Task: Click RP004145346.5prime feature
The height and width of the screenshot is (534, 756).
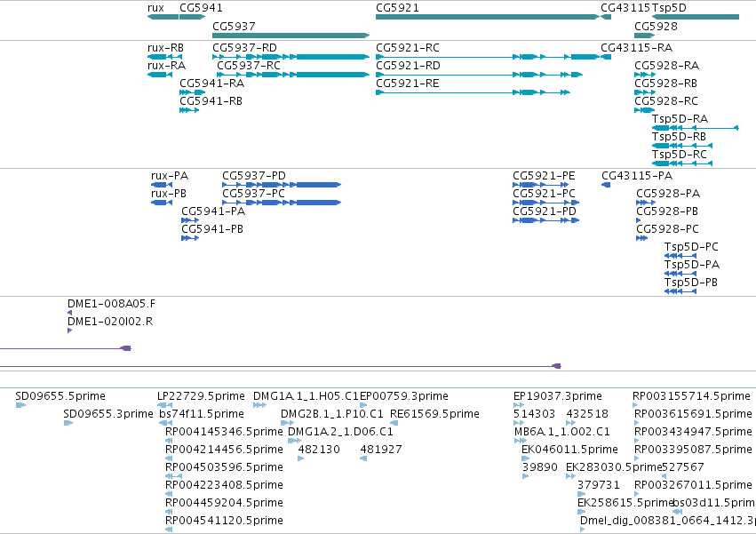Action: pos(169,441)
